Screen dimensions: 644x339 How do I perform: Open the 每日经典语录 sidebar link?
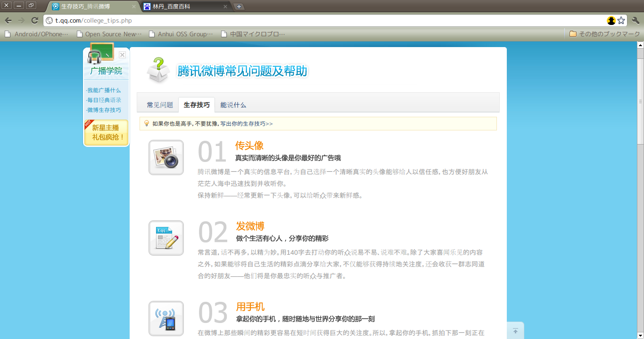coord(104,100)
